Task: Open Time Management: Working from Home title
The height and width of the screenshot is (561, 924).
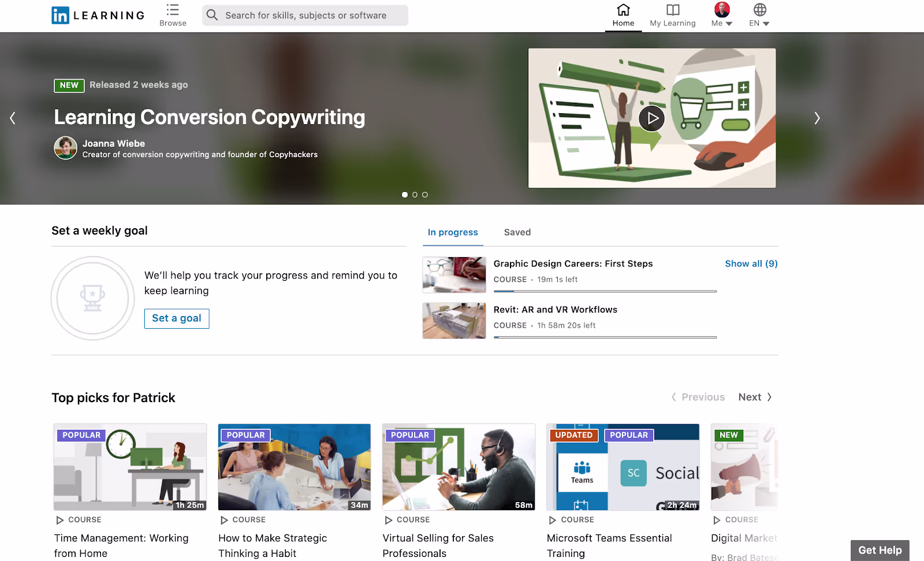Action: [121, 545]
